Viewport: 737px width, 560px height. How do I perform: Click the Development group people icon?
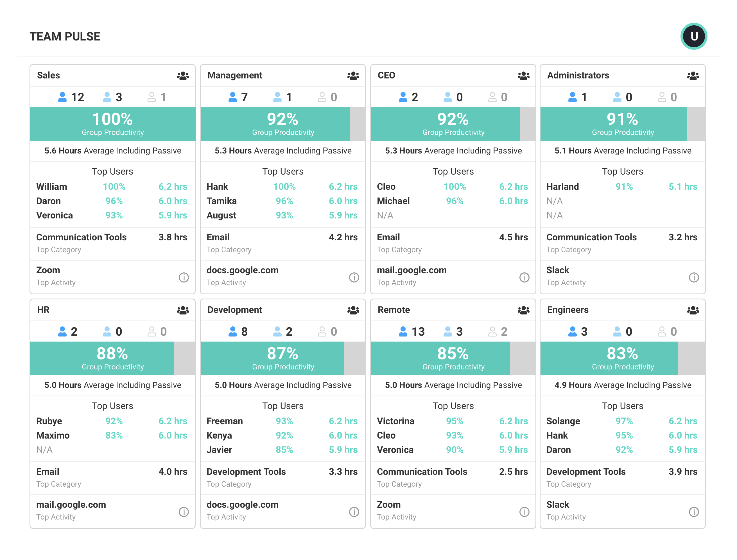tap(353, 310)
